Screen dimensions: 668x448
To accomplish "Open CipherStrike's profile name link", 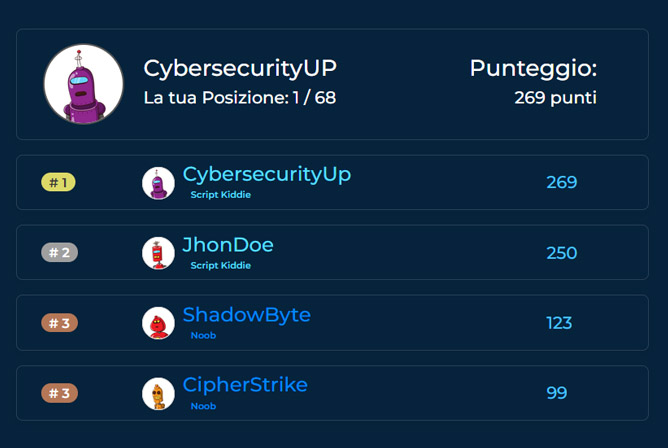I will [x=245, y=385].
